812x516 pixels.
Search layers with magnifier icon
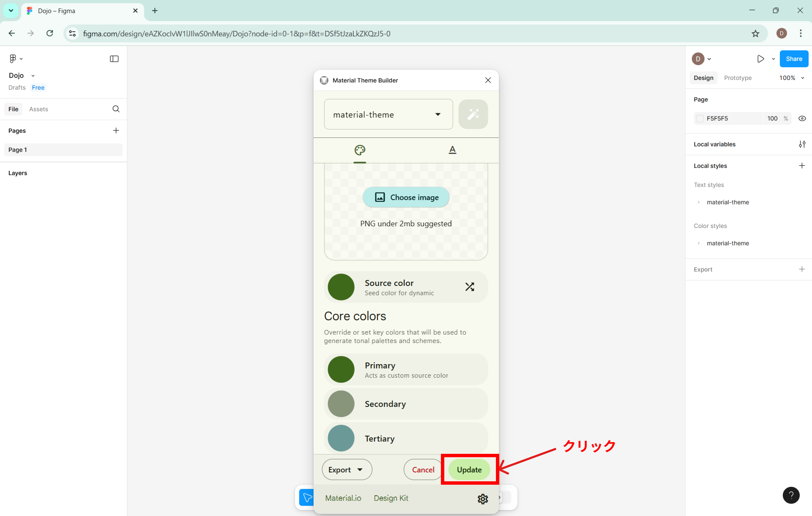click(116, 109)
